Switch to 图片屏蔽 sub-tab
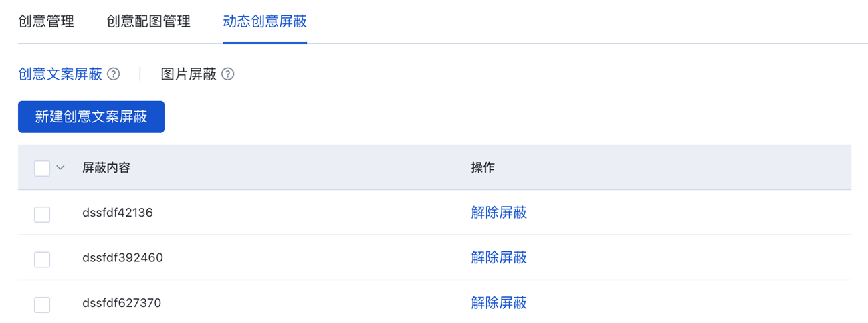This screenshot has width=868, height=323. (189, 74)
